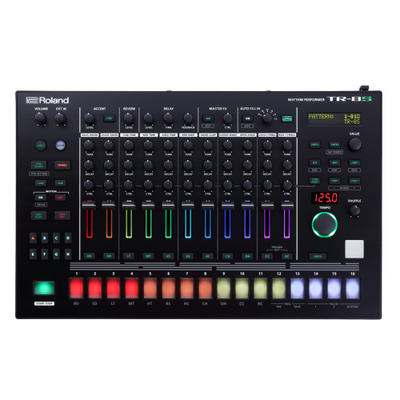Select the SD instrument button
This screenshot has height=400, width=400.
(109, 256)
